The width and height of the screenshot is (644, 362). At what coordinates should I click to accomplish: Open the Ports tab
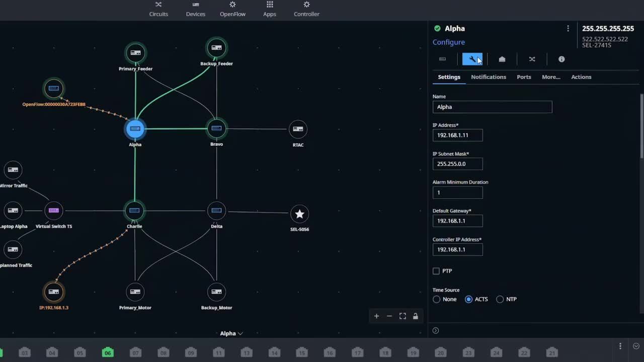pos(524,77)
